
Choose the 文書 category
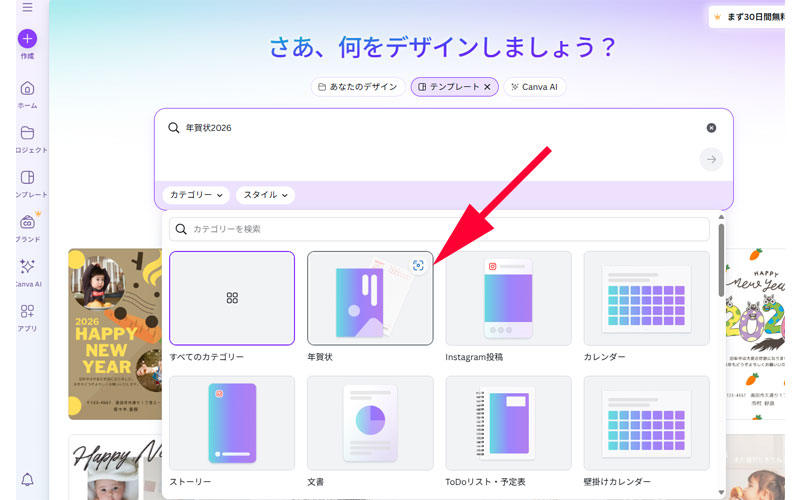tap(370, 423)
